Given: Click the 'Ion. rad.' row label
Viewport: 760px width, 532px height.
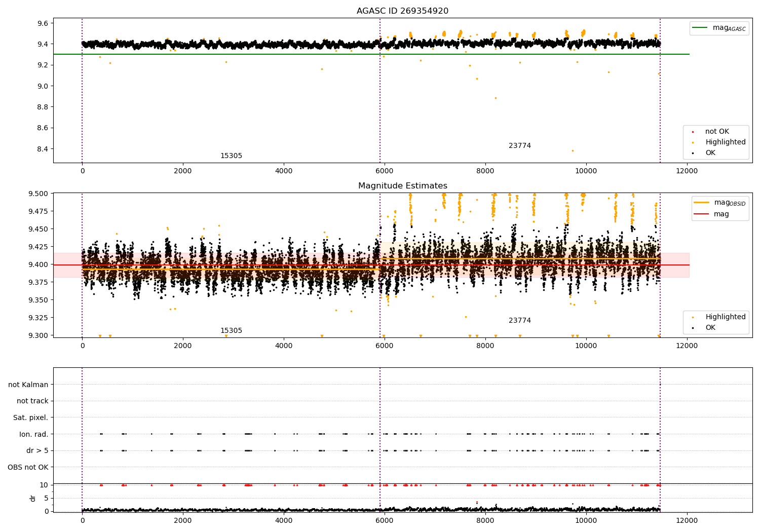Looking at the screenshot, I should [34, 434].
